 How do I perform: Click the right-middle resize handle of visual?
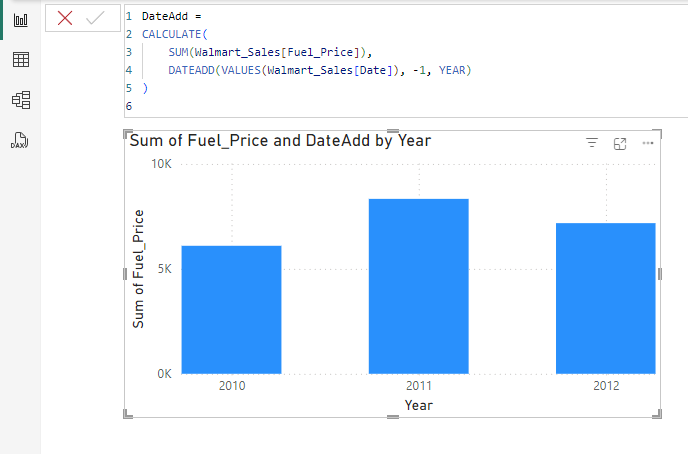click(x=659, y=274)
